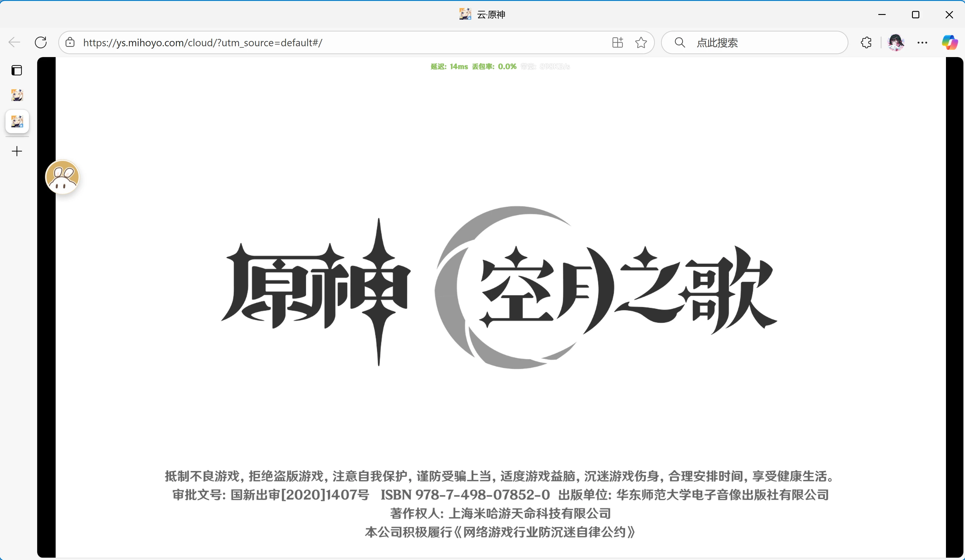Click the browser back arrow
The width and height of the screenshot is (965, 560).
(15, 42)
